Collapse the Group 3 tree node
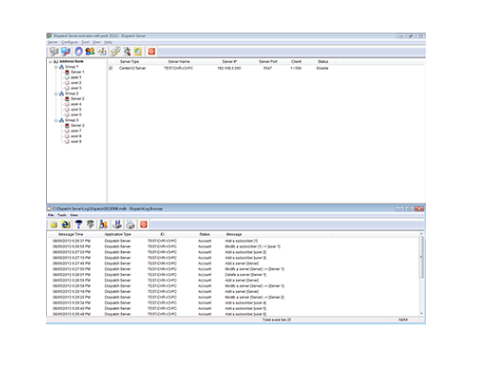Viewport: 478px width, 368px height. [x=56, y=120]
